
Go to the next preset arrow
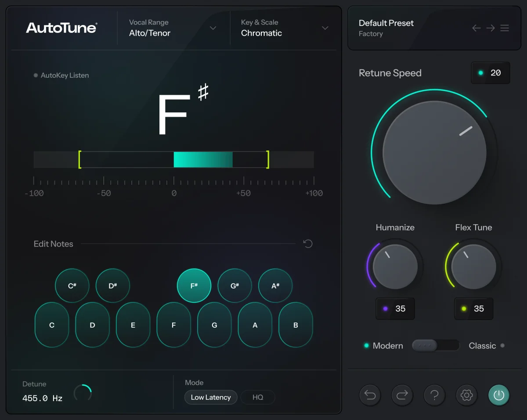pos(491,28)
